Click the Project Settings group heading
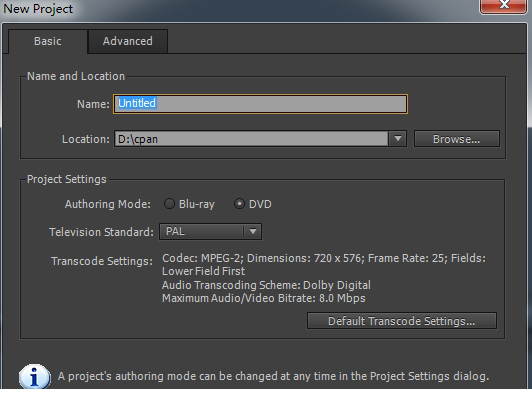 point(66,179)
